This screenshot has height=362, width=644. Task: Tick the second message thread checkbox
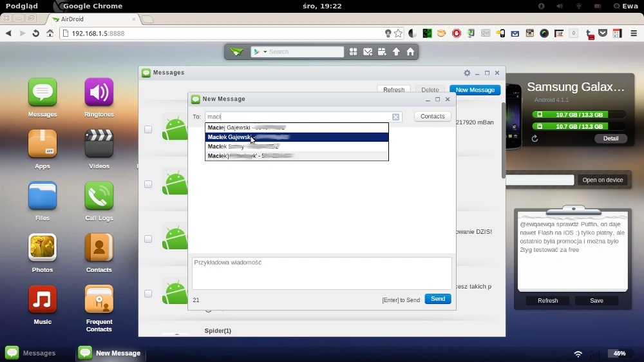click(148, 184)
